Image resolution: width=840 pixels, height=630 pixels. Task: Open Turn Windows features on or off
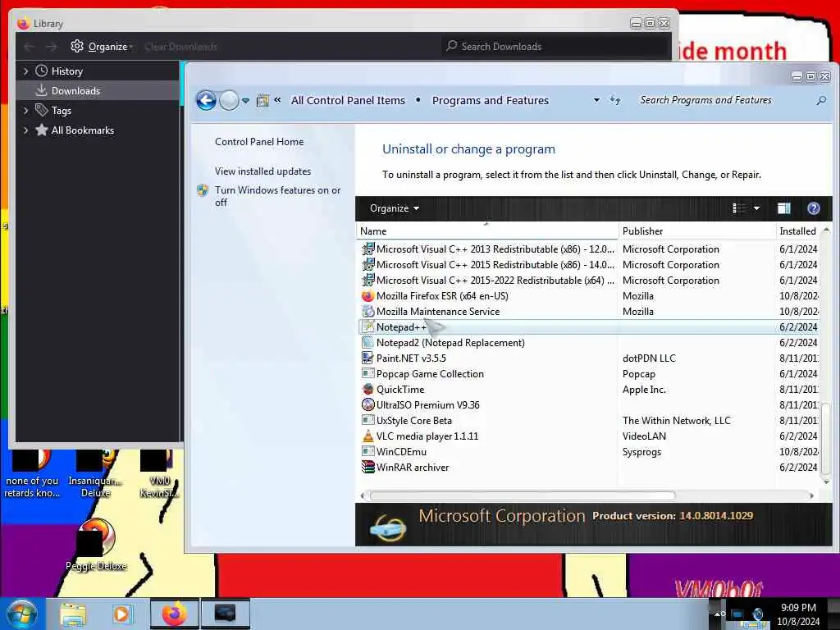(277, 196)
